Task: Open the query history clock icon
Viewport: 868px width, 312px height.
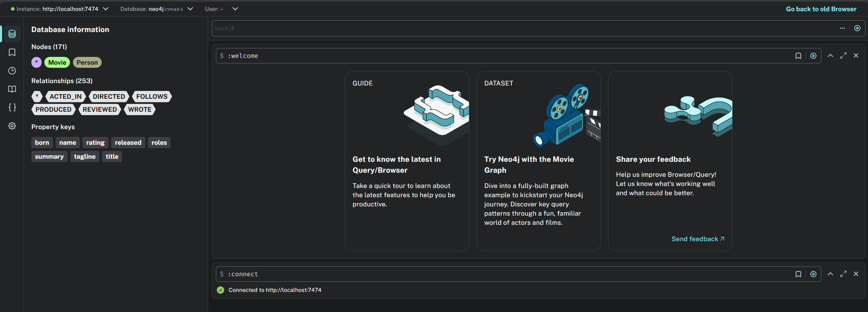Action: (12, 71)
